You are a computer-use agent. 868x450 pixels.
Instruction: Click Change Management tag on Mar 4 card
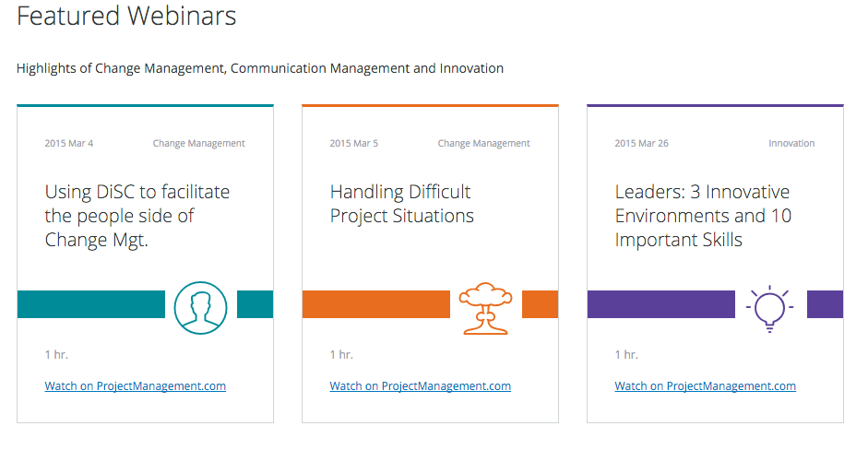pos(199,144)
